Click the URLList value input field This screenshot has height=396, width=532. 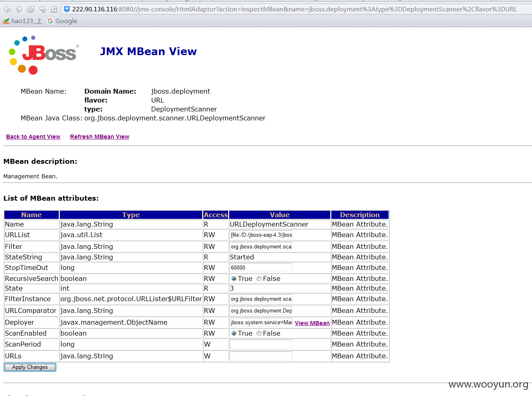click(x=261, y=235)
